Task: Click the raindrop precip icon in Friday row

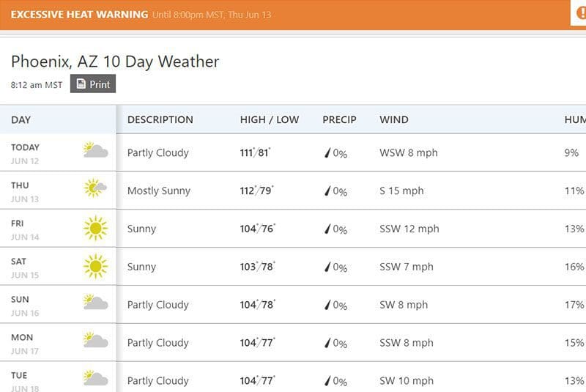Action: click(327, 229)
